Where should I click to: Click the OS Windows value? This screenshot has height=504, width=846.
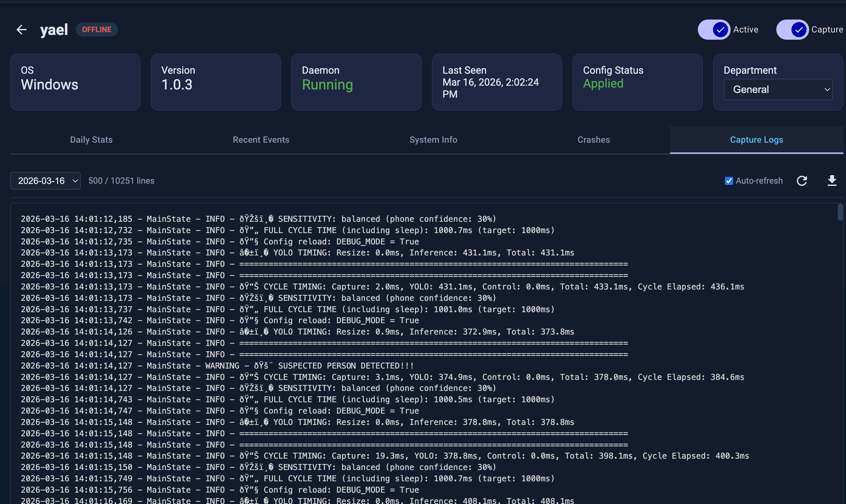(x=49, y=85)
